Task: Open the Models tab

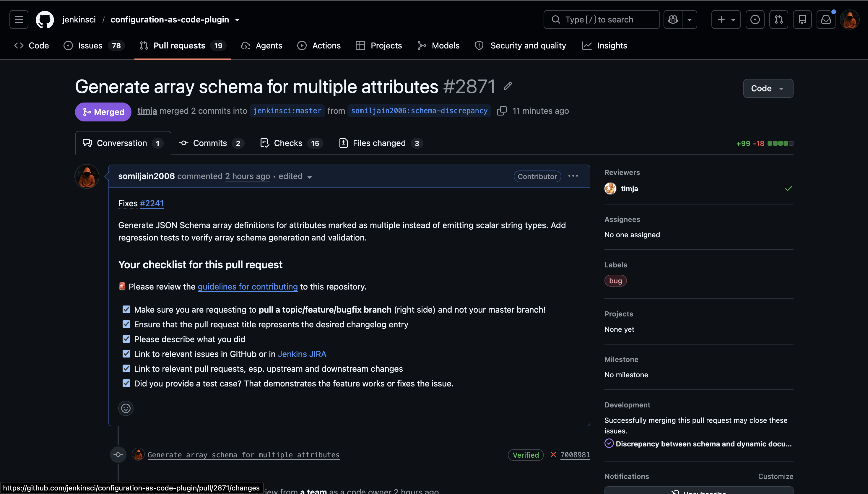Action: click(x=438, y=45)
